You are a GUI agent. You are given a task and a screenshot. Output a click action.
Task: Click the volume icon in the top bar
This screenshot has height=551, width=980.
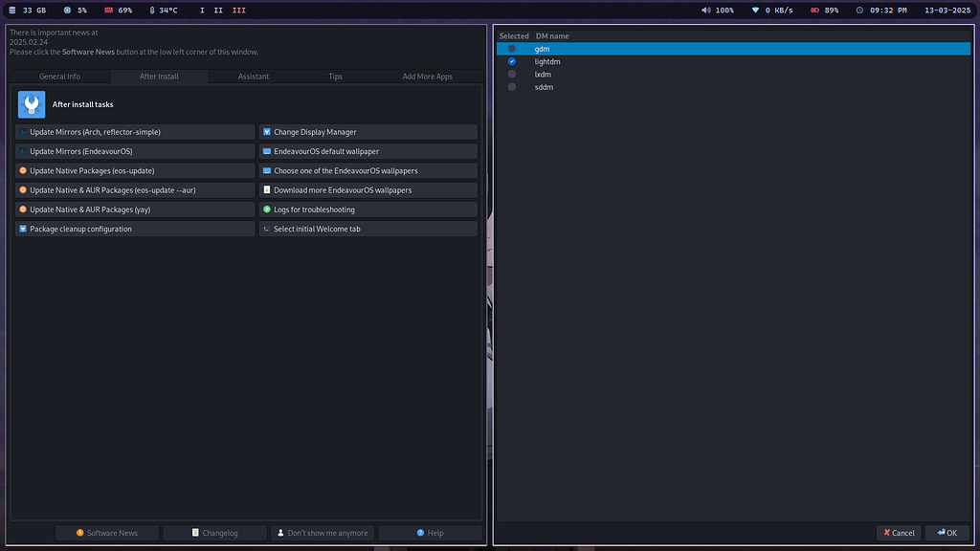click(705, 10)
